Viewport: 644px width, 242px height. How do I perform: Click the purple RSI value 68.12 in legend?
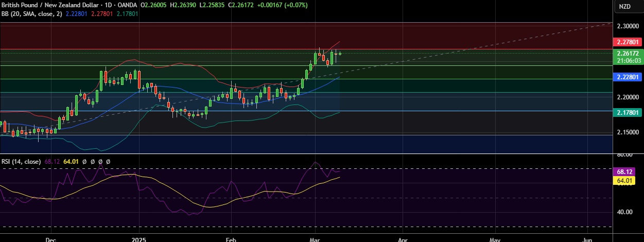click(53, 162)
